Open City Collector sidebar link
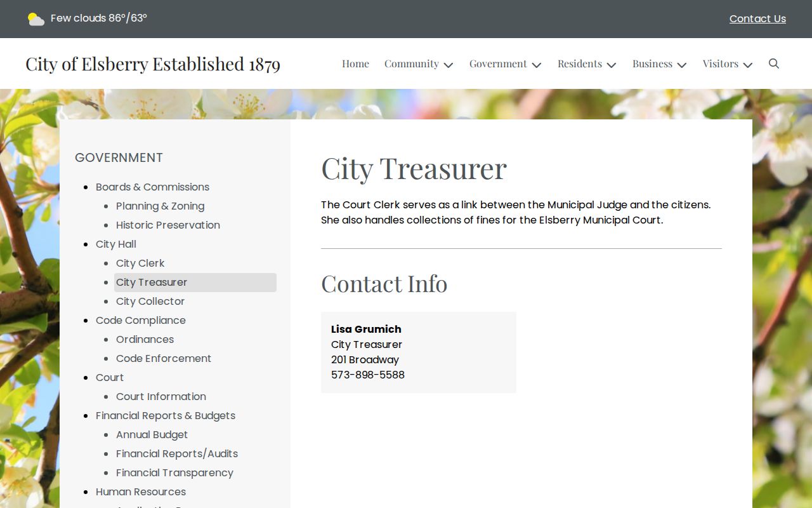Viewport: 812px width, 508px height. coord(150,301)
